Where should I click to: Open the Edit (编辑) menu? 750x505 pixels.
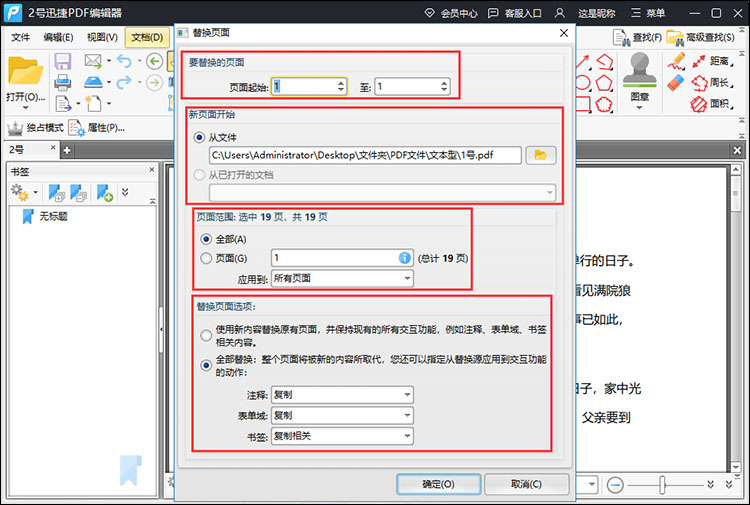58,37
